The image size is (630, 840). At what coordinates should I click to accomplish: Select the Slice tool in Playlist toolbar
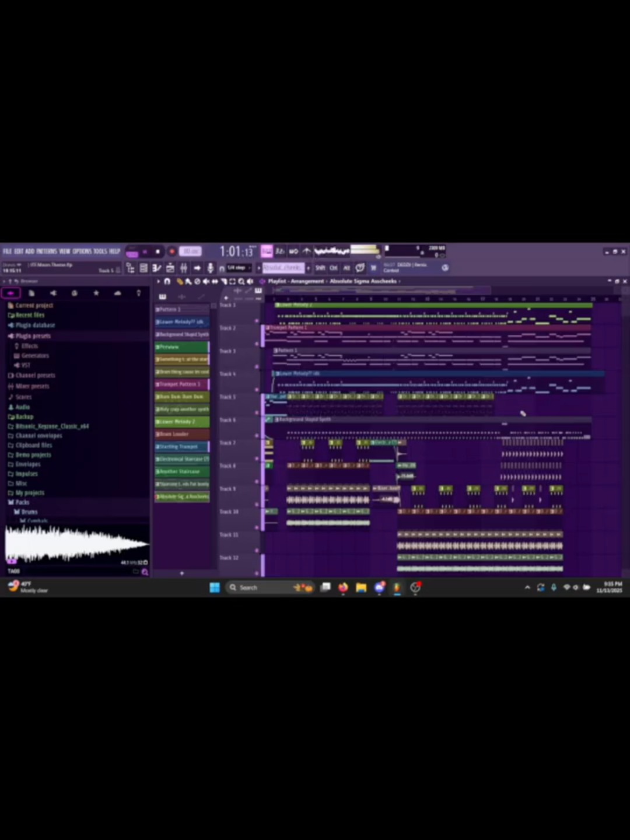[x=223, y=281]
